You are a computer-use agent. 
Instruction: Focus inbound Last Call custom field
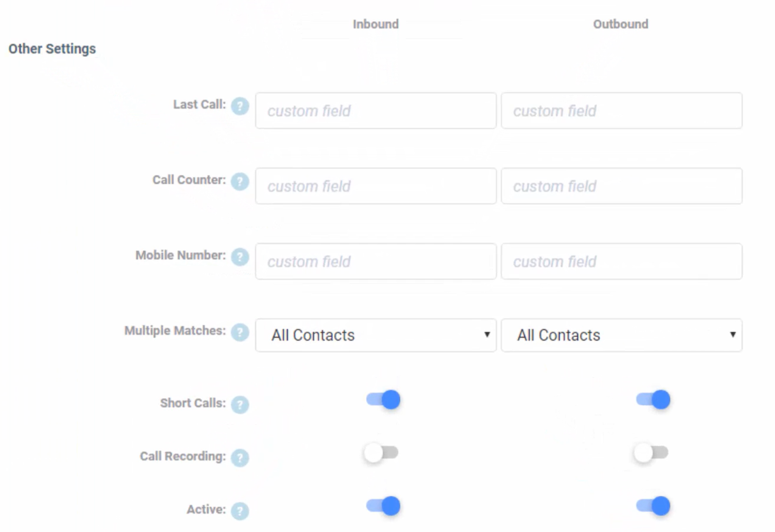(x=376, y=111)
